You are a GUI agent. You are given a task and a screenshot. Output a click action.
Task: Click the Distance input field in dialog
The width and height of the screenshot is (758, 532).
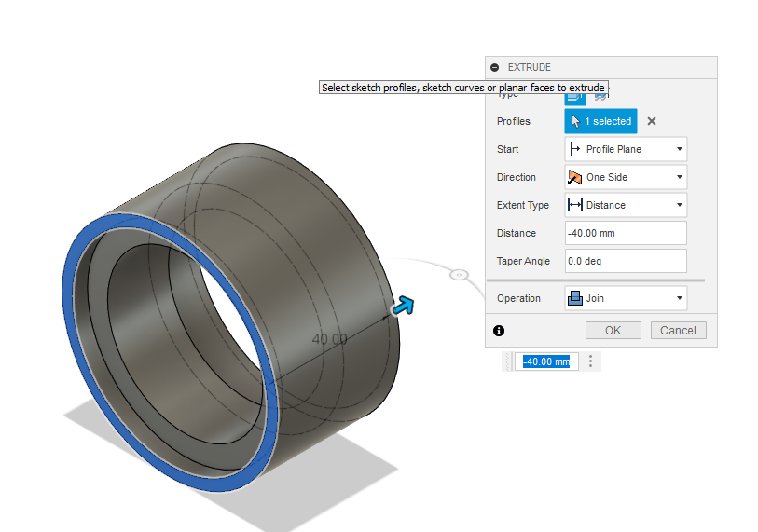pos(626,233)
